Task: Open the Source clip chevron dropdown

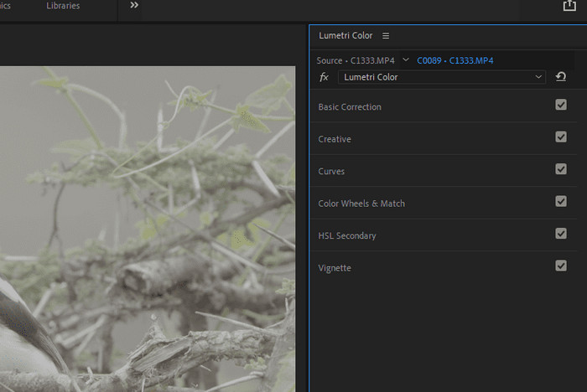Action: pyautogui.click(x=405, y=59)
